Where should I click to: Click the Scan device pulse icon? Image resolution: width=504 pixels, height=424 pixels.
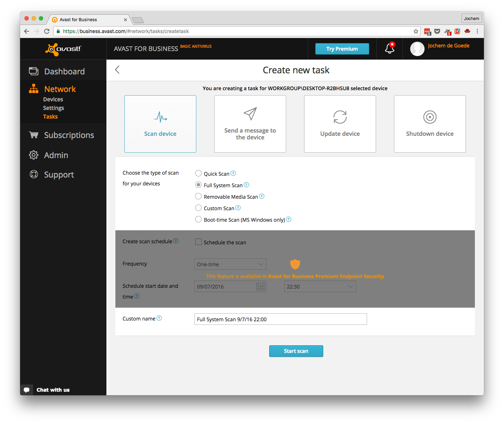click(x=160, y=117)
